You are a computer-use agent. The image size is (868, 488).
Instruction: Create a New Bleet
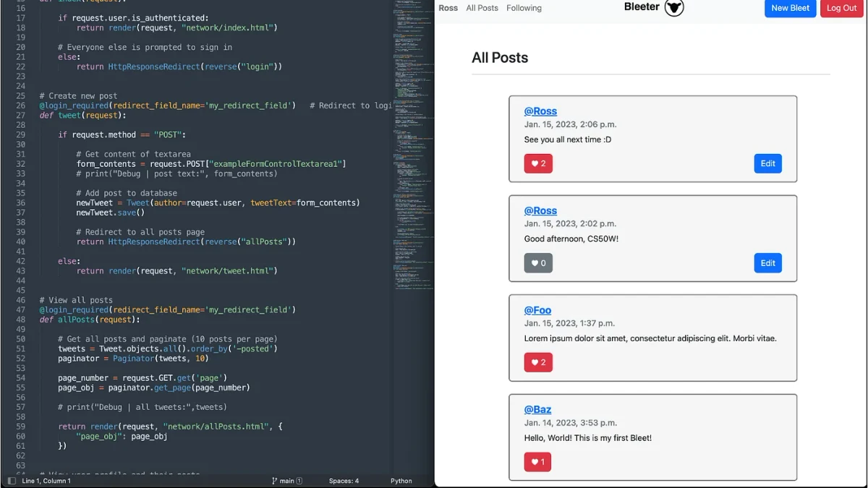791,8
